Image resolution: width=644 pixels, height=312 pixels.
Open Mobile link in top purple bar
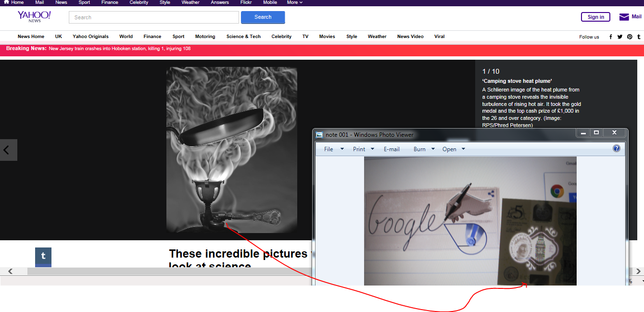270,2
